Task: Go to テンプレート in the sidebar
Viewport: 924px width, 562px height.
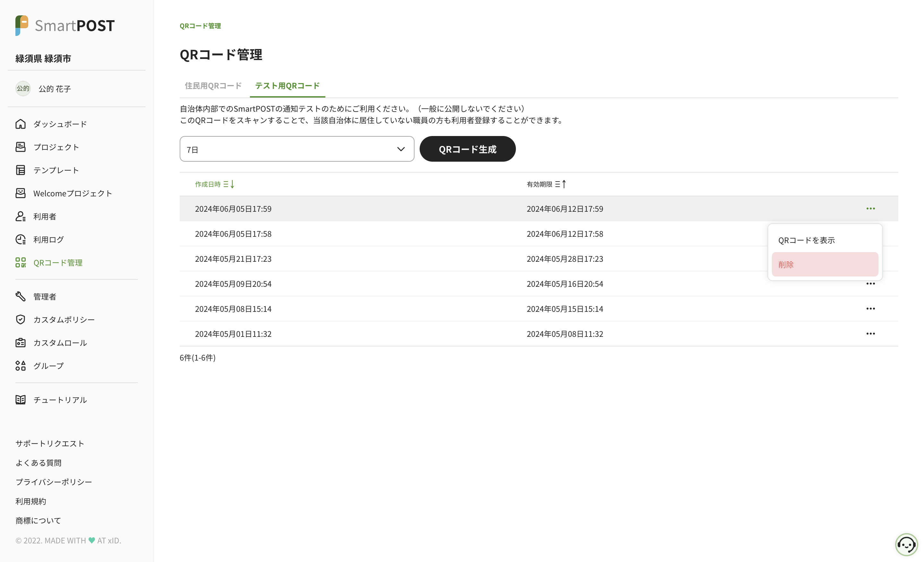Action: pos(56,170)
